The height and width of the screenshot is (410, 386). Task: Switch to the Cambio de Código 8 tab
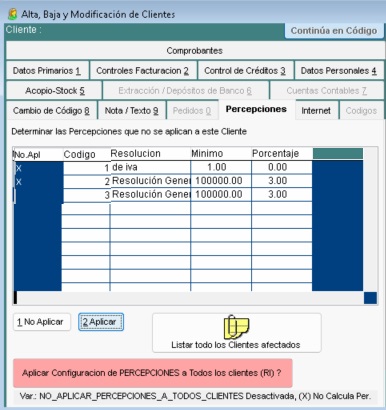point(51,110)
